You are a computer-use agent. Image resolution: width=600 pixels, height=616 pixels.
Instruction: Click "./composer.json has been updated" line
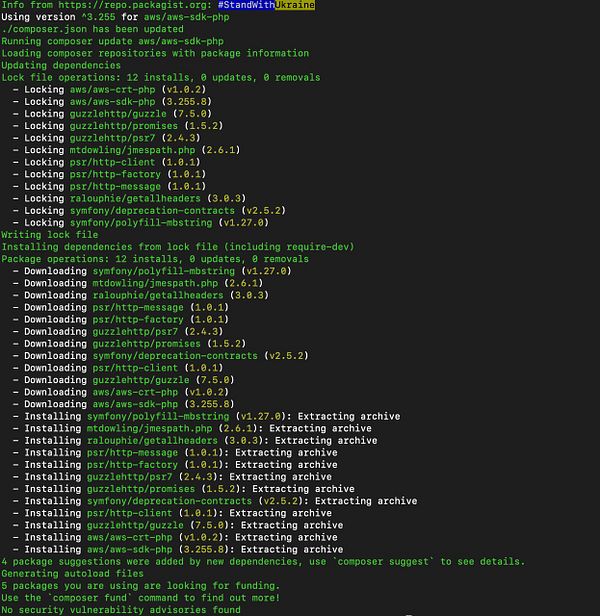pos(92,29)
